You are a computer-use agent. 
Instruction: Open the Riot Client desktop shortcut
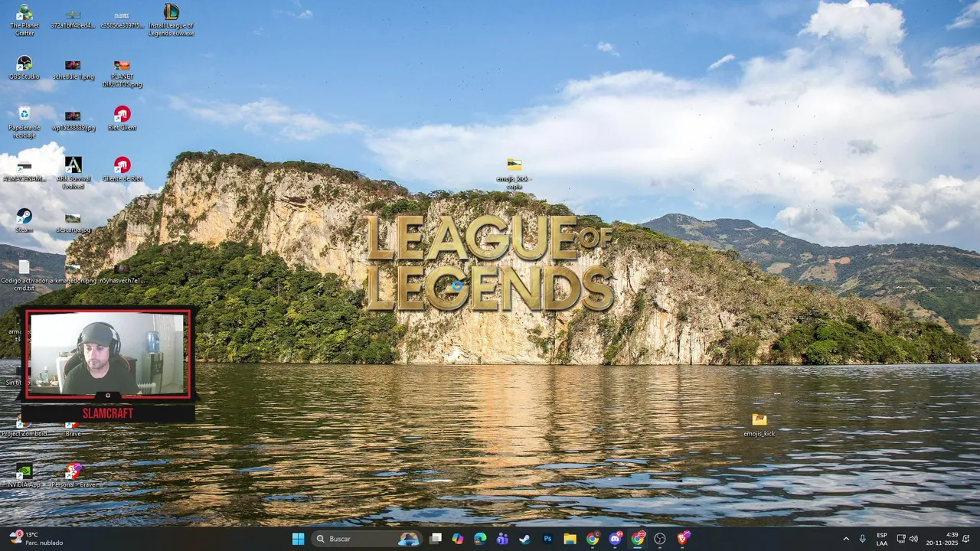122,119
